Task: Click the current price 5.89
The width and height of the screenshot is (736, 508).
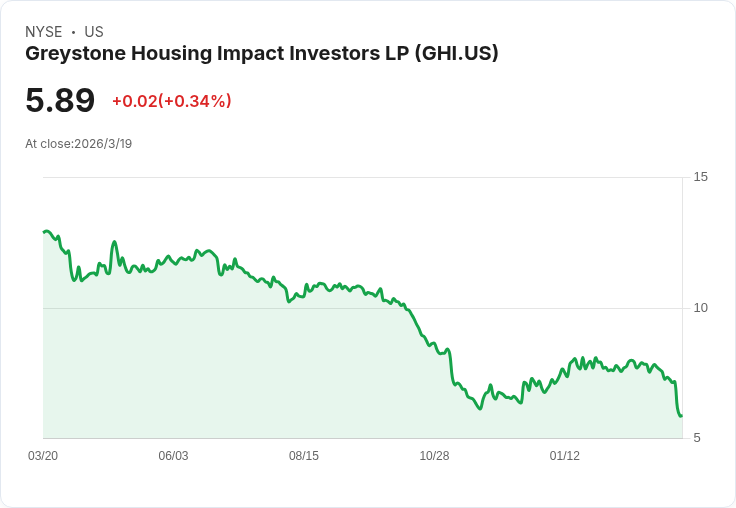Action: (60, 100)
